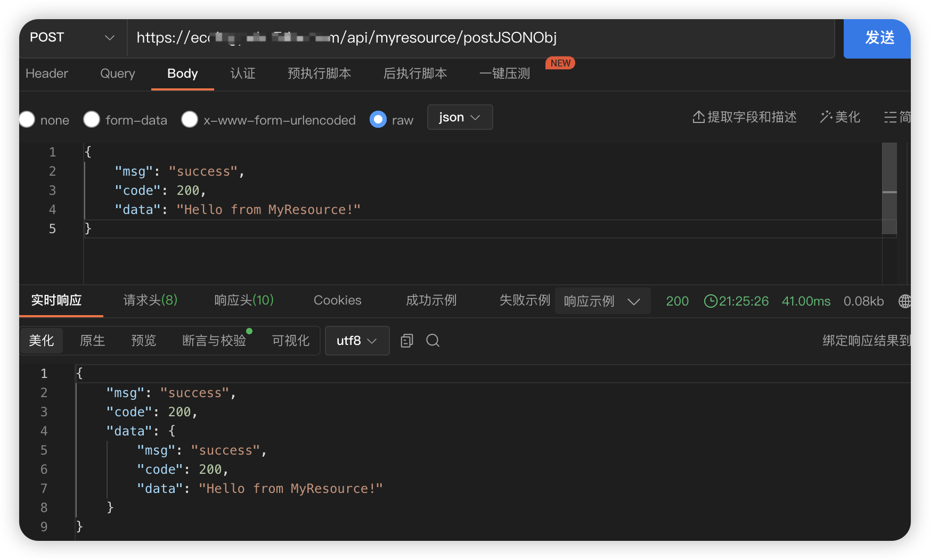Open the 失败示例 tab
The image size is (930, 560).
[x=525, y=300]
